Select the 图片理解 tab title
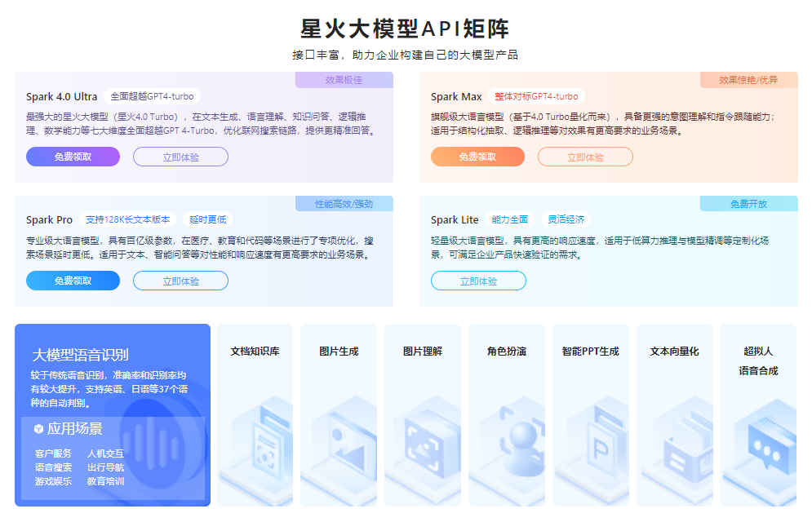 pyautogui.click(x=423, y=352)
